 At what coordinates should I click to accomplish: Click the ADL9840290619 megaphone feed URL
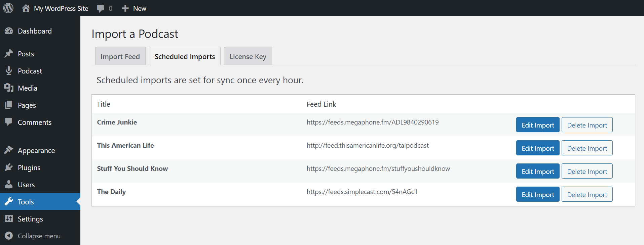pos(373,122)
